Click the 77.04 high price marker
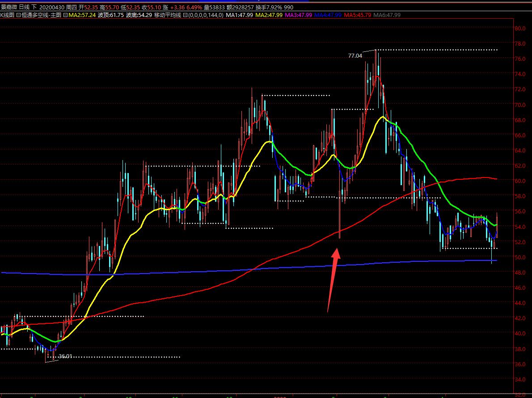The image size is (532, 398). pyautogui.click(x=355, y=56)
